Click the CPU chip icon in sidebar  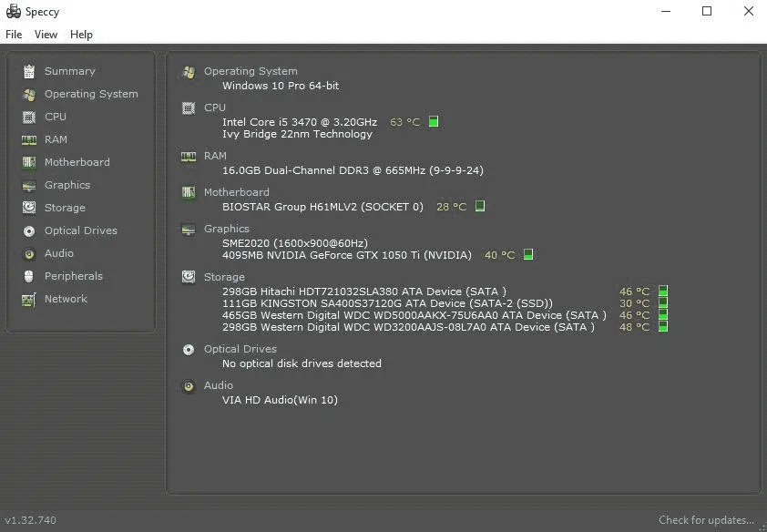tap(29, 117)
